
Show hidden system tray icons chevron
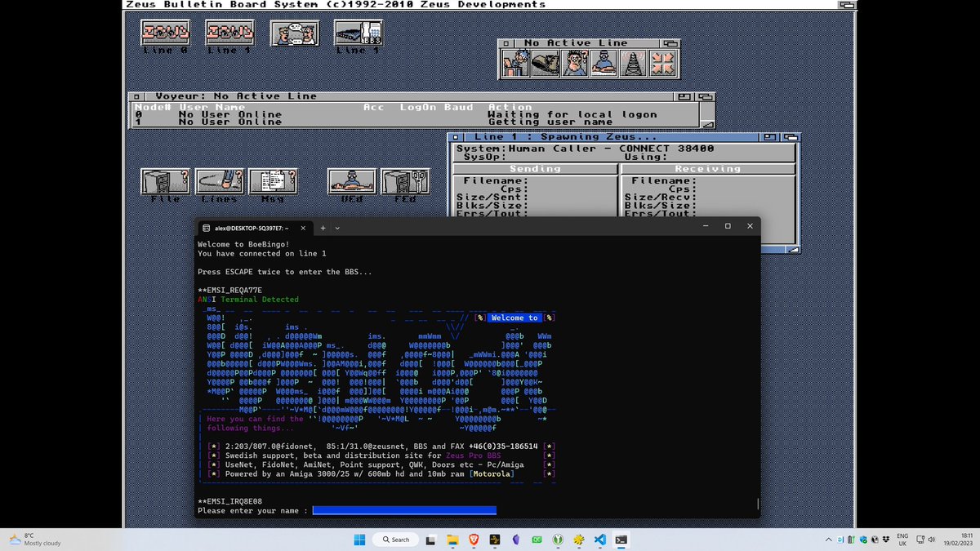(x=829, y=540)
